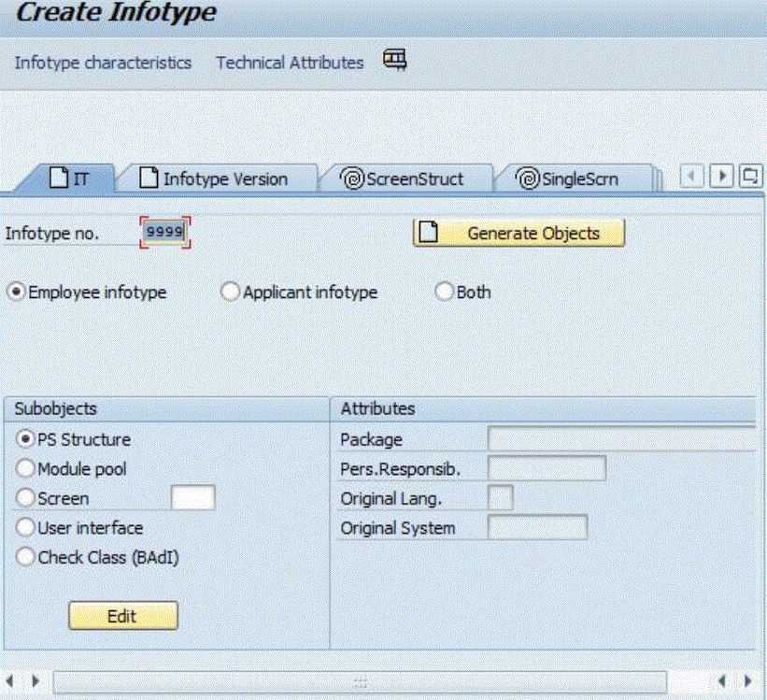Select the Applicant infotype radio button
This screenshot has height=700, width=767.
pos(231,293)
